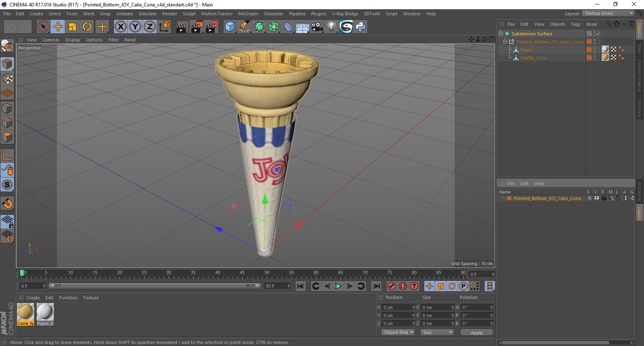Switch to Model mode cube icon
Image resolution: width=644 pixels, height=346 pixels.
[7, 64]
